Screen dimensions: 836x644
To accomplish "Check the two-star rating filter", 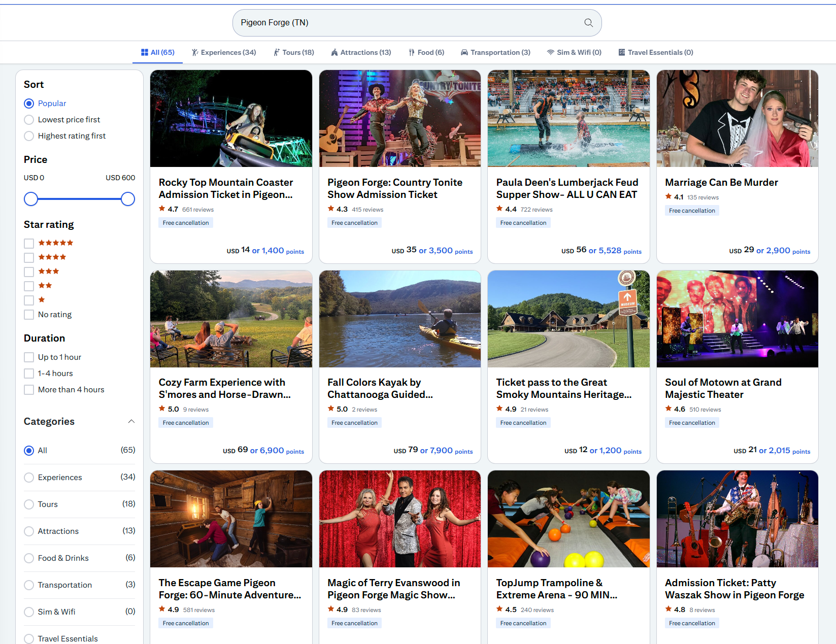I will click(x=29, y=286).
